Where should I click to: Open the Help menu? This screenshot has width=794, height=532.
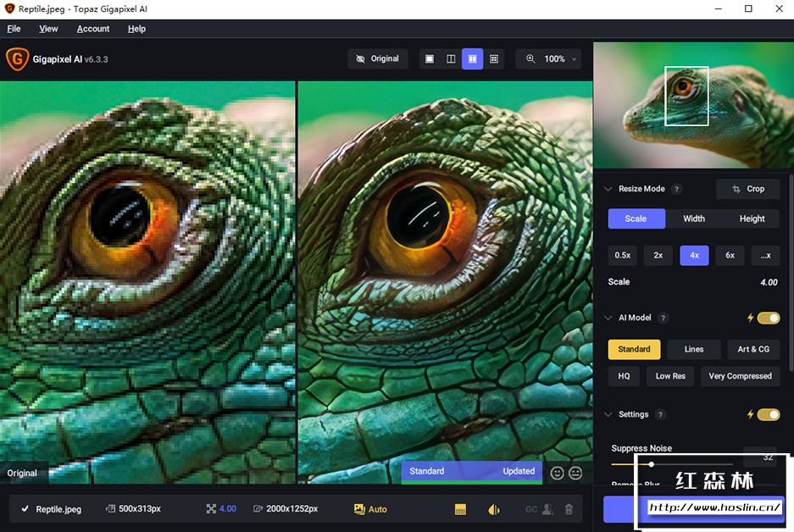click(136, 29)
